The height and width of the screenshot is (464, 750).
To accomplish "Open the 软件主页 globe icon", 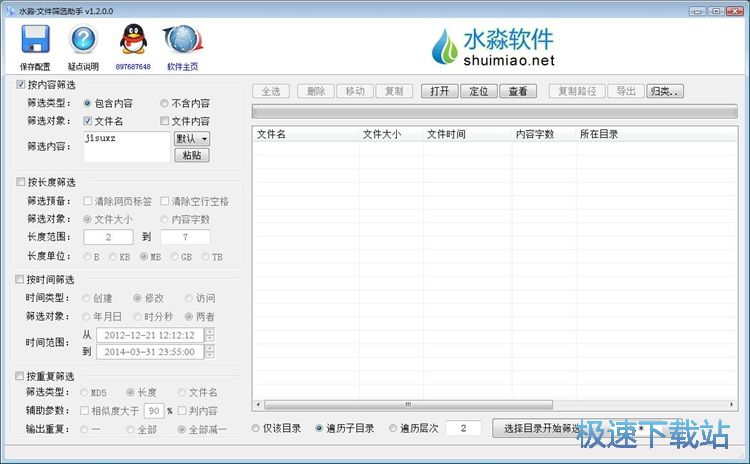I will point(183,39).
